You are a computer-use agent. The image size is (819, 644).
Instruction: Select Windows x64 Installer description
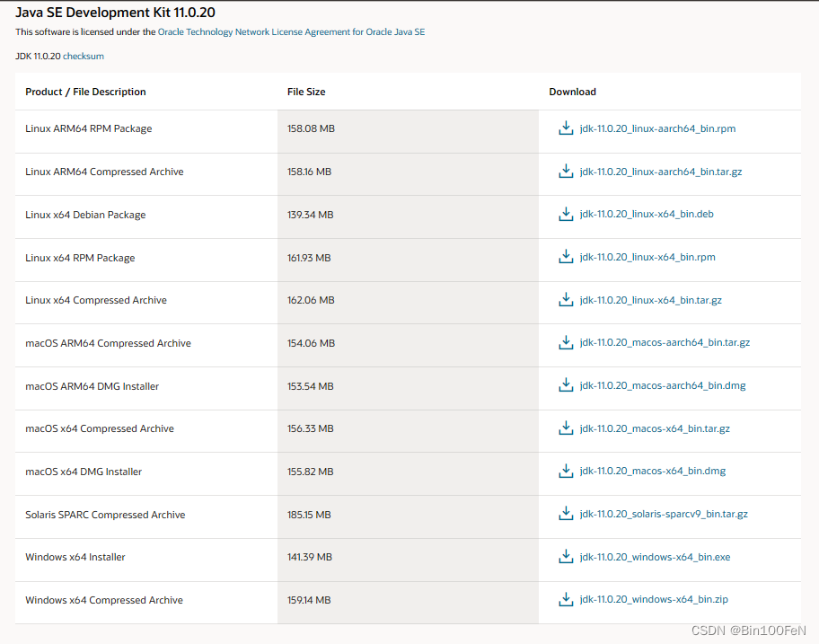pos(75,557)
